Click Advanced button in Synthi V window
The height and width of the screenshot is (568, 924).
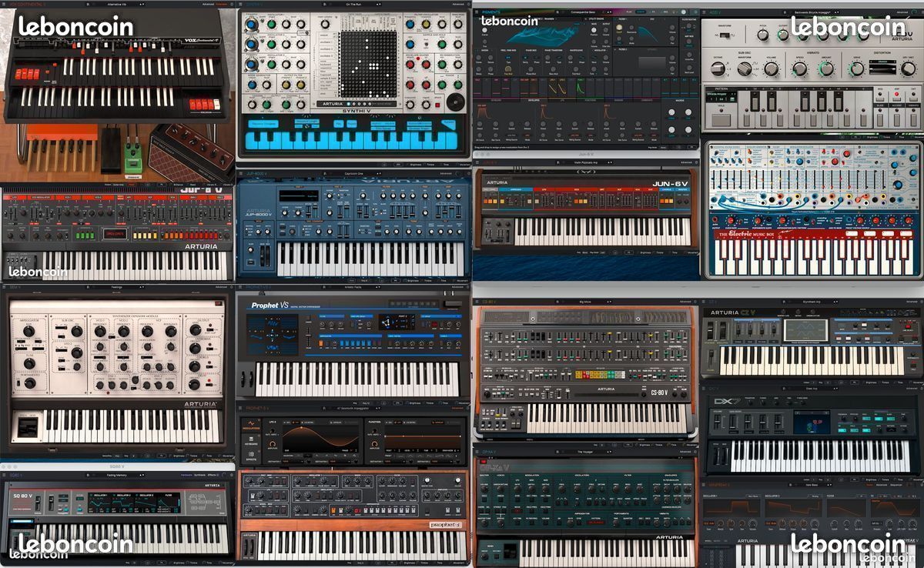pos(457,4)
